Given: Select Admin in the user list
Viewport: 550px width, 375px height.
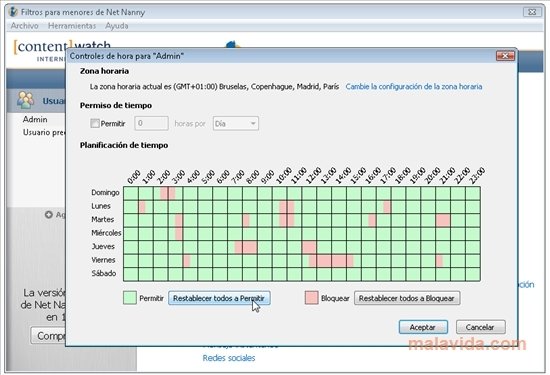Looking at the screenshot, I should [x=35, y=119].
